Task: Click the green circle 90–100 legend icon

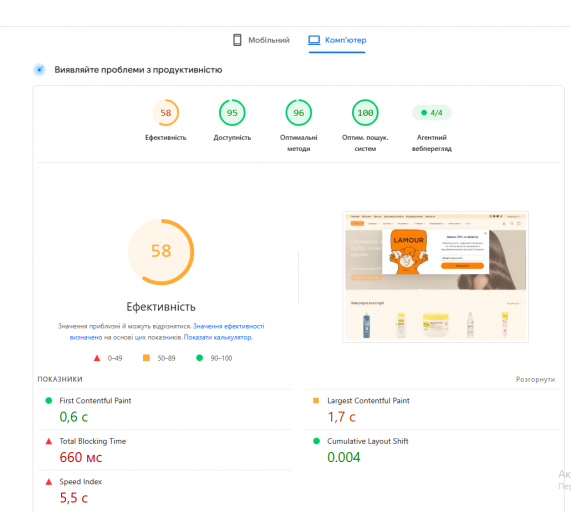Action: tap(200, 358)
